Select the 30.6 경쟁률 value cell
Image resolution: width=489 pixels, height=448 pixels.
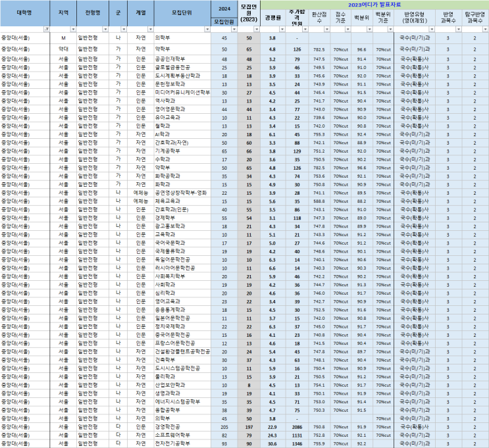273,443
